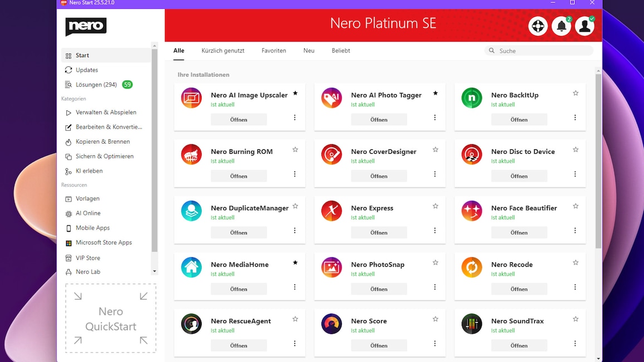Screen dimensions: 644x362
Task: Mark Nero Recode as a favorite
Action: coord(575,262)
